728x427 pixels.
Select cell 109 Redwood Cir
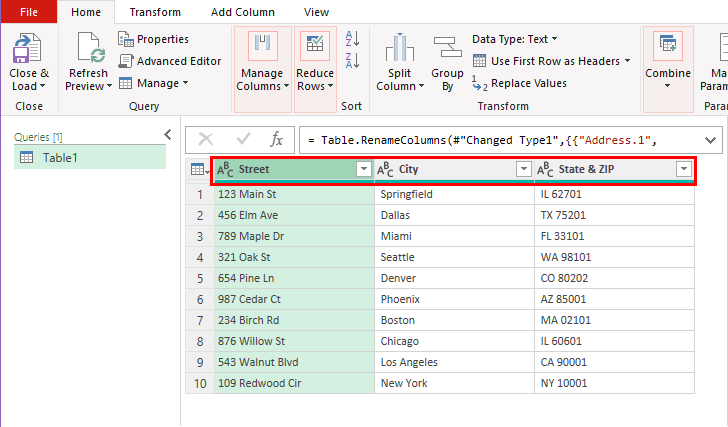[294, 383]
